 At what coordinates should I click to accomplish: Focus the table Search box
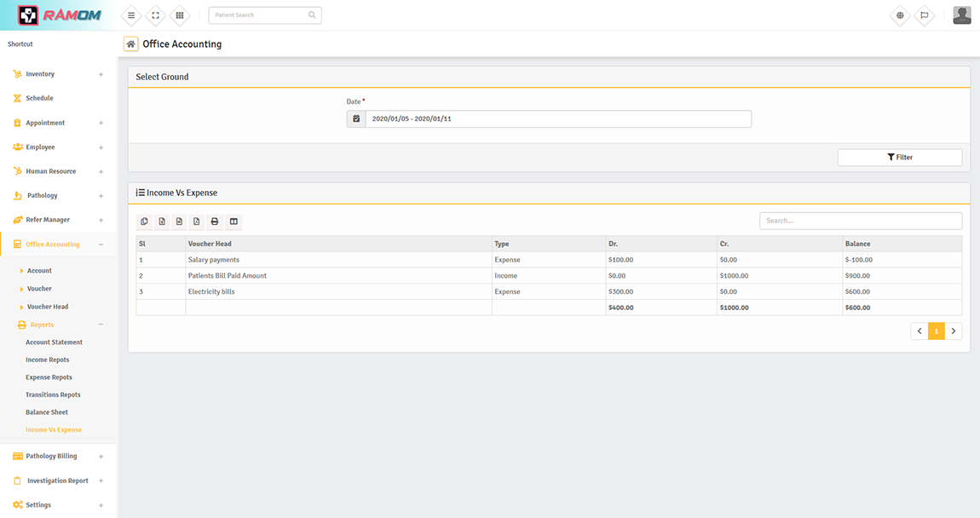coord(860,221)
